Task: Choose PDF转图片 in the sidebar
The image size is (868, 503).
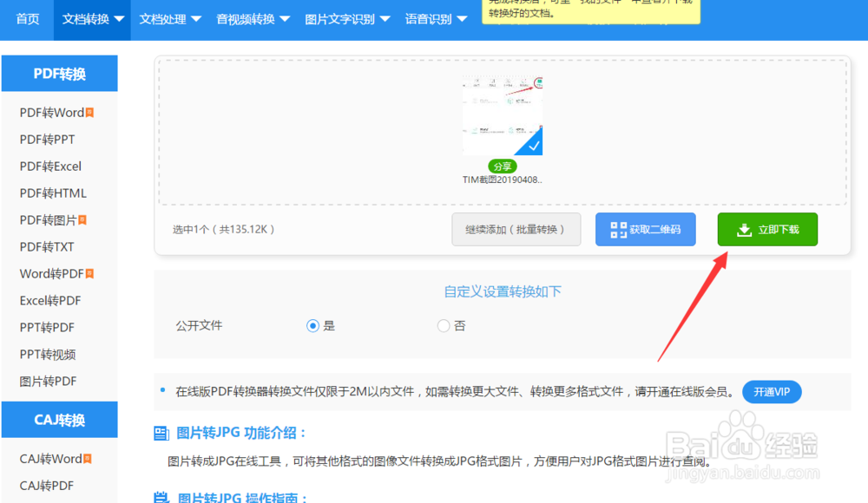Action: (x=48, y=220)
